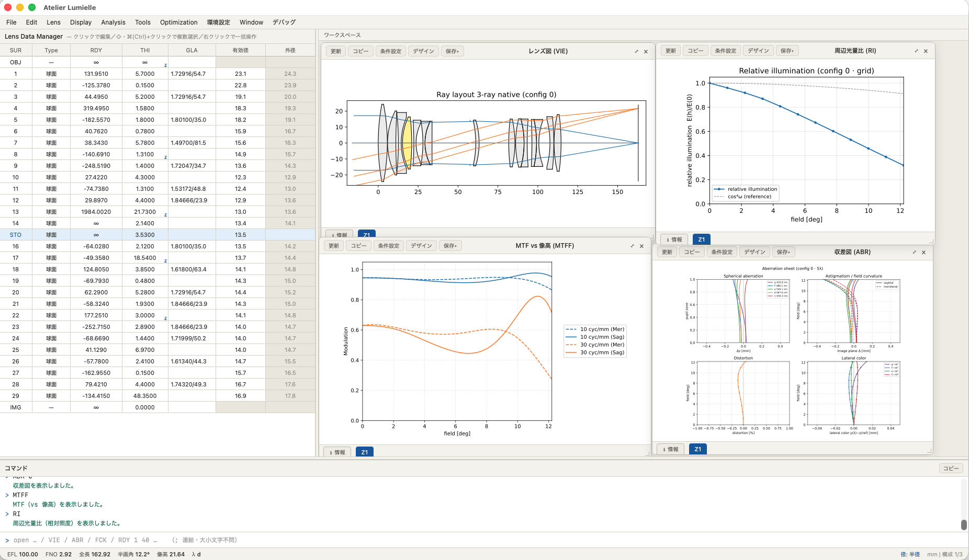Open the Lens menu
The image size is (969, 560).
coord(53,22)
